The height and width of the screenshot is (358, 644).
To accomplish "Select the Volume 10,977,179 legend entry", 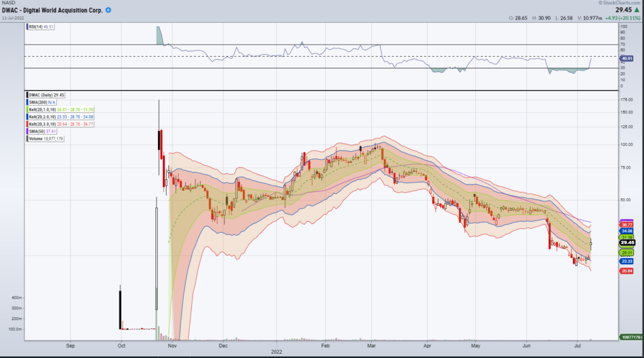I will tap(45, 139).
